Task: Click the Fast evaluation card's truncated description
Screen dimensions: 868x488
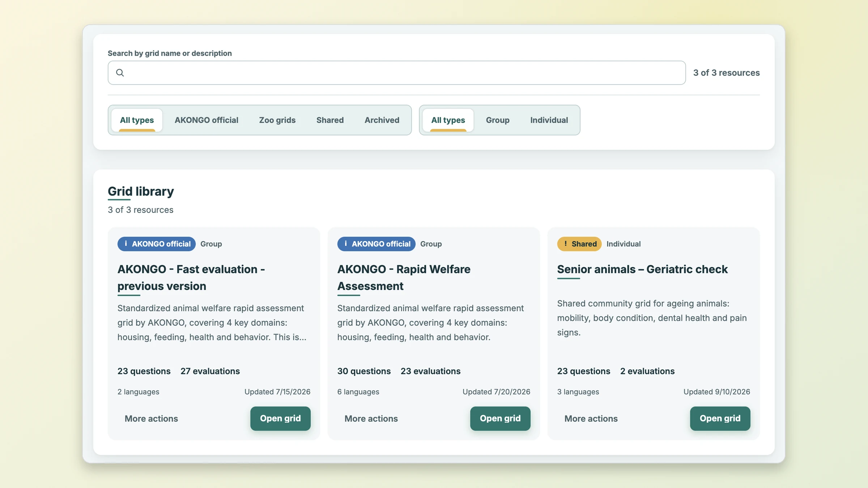Action: [x=212, y=322]
